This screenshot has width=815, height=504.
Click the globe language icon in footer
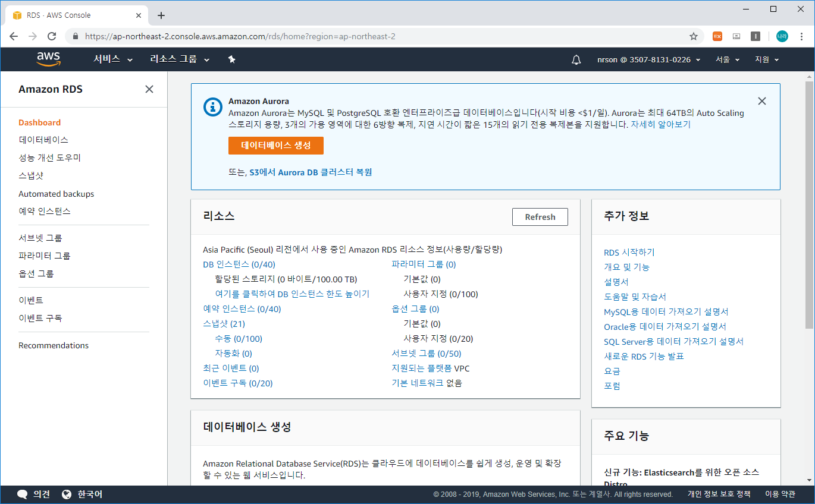(67, 494)
